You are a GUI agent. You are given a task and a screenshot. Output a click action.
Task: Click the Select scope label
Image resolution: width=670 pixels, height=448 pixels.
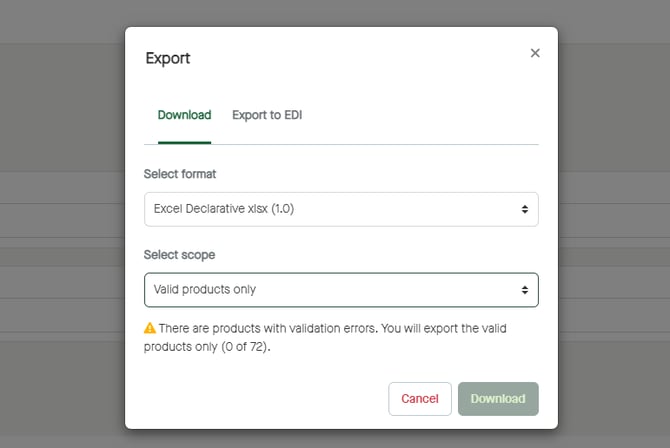[x=179, y=255]
